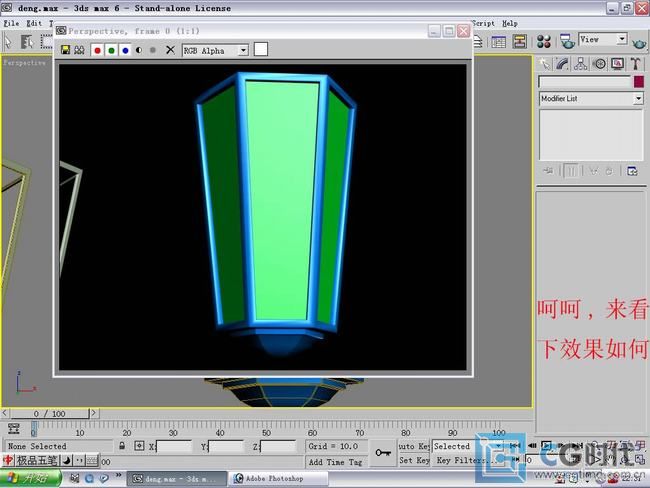Open the File menu

coord(11,23)
